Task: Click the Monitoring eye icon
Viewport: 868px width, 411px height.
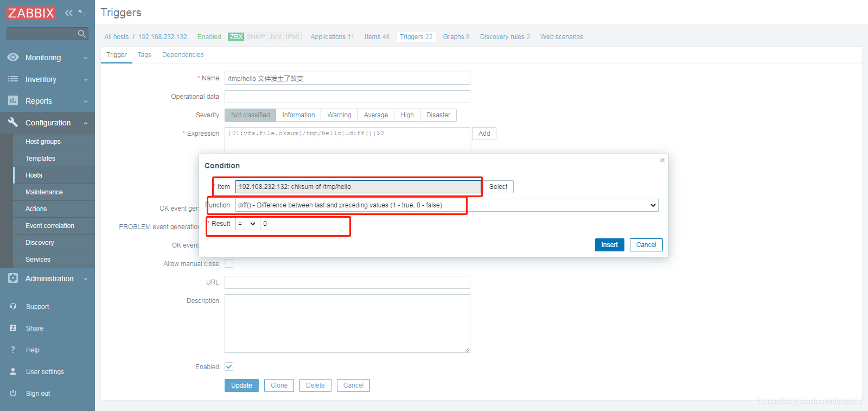Action: [13, 57]
